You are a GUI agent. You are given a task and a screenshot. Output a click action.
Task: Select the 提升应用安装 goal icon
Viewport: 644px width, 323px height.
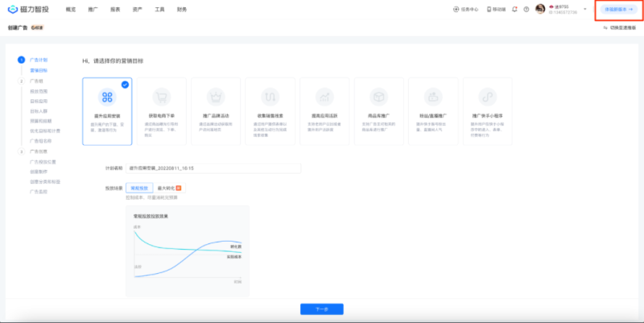(x=106, y=97)
